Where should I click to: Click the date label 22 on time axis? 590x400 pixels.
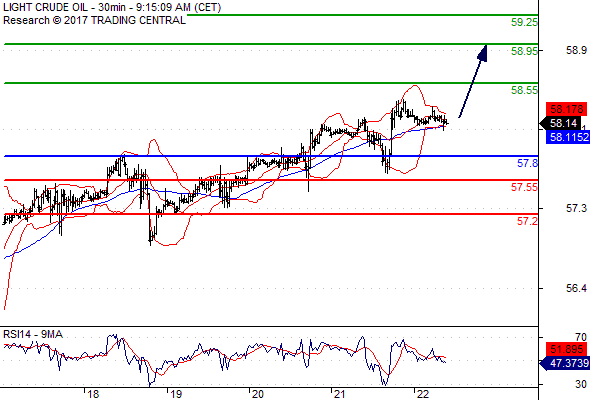(423, 394)
